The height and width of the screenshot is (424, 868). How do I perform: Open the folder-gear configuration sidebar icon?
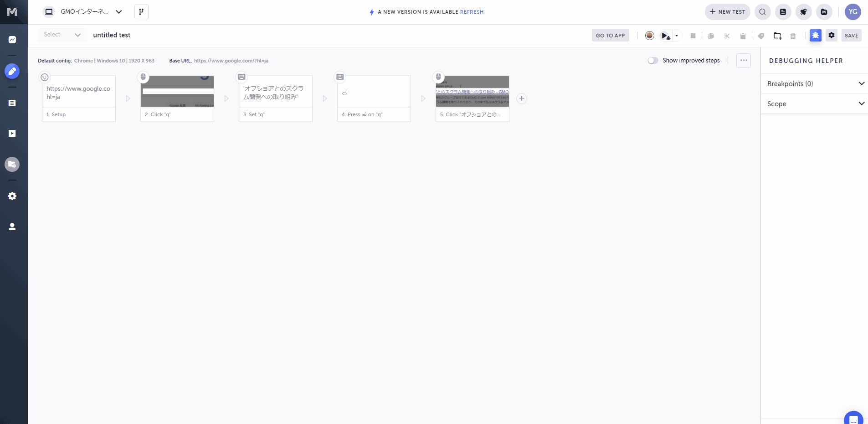pos(12,164)
